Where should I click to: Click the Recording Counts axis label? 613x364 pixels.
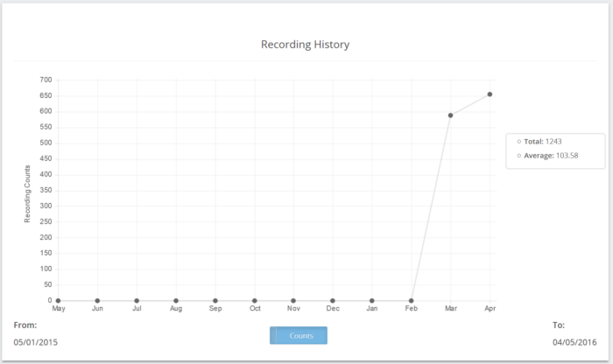click(x=27, y=193)
